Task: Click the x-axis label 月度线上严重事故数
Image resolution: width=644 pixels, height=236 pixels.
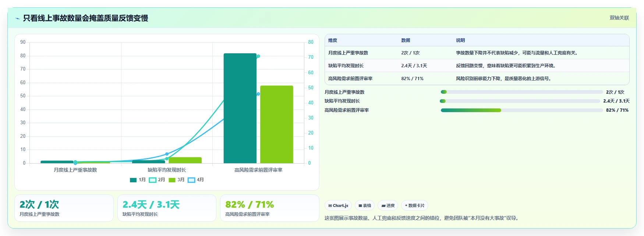Action: tap(75, 170)
